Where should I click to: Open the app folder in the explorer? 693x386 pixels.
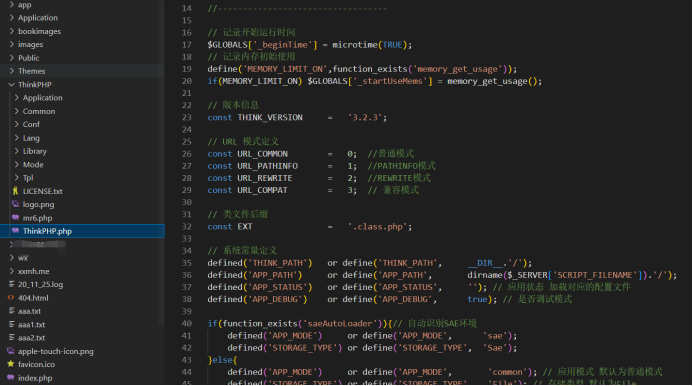point(24,5)
